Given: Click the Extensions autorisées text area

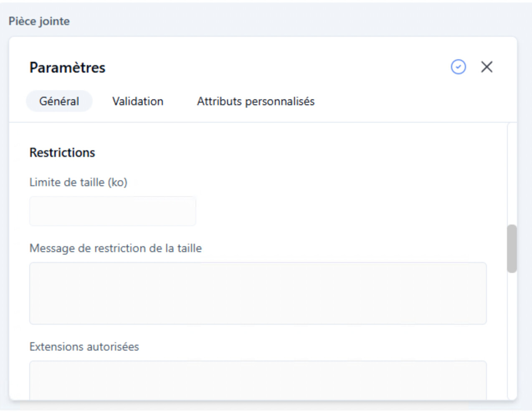Looking at the screenshot, I should coord(258,379).
